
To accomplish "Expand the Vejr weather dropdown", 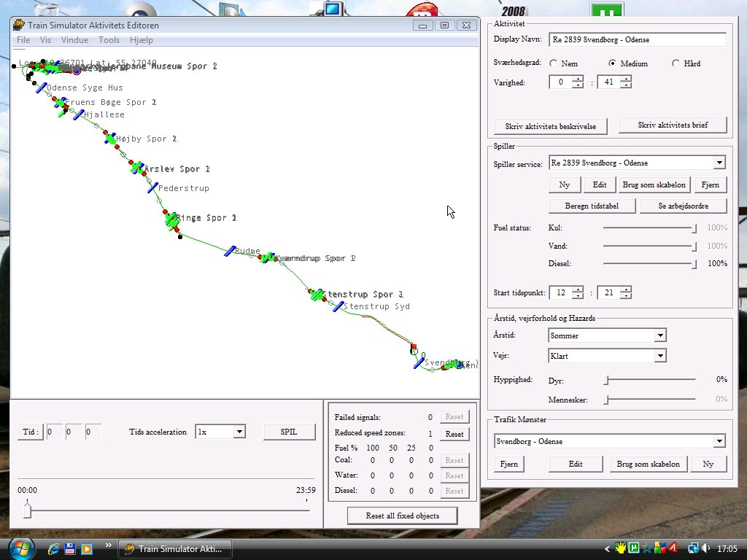I will coord(659,356).
